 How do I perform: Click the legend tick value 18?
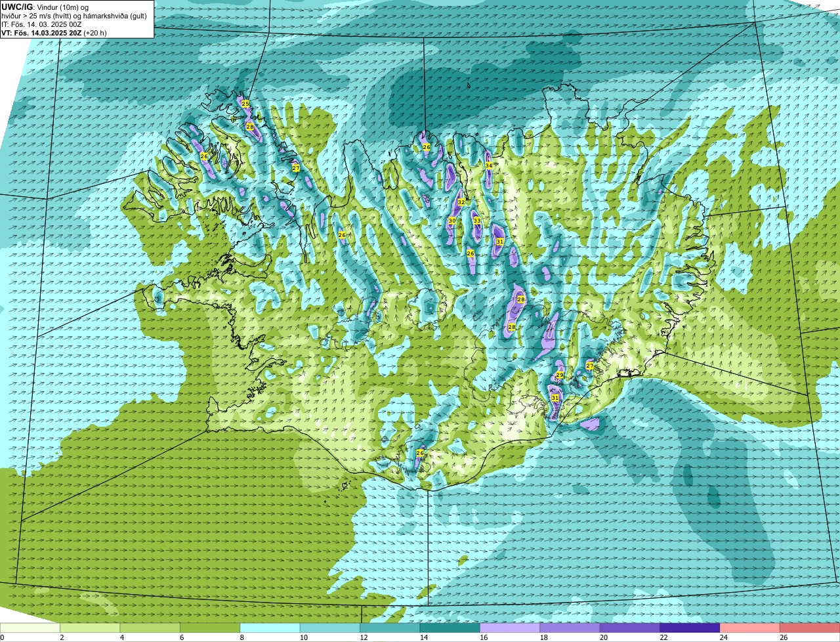[x=544, y=637]
